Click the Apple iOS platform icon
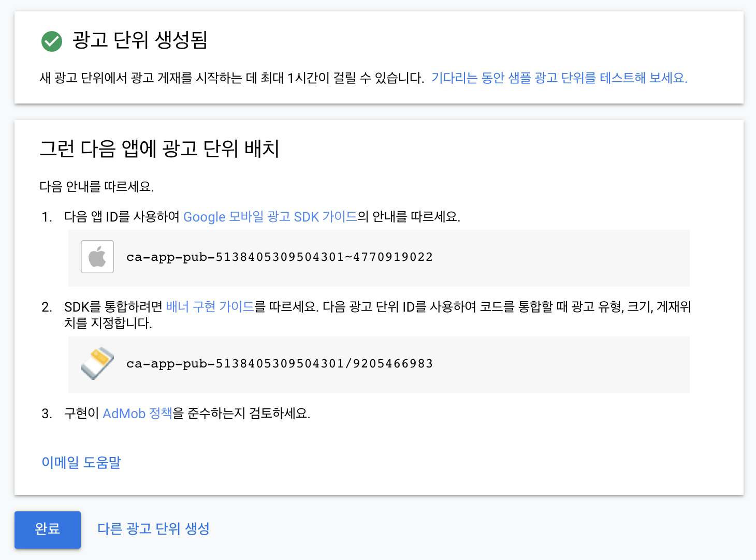This screenshot has width=756, height=560. point(97,257)
